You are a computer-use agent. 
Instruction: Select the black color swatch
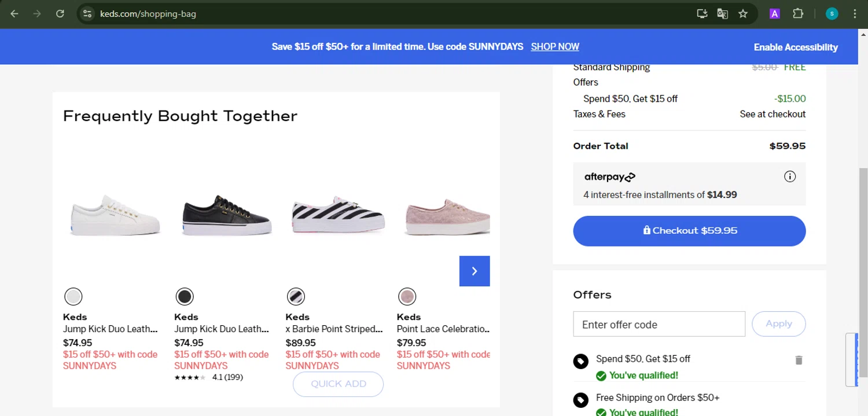point(185,297)
